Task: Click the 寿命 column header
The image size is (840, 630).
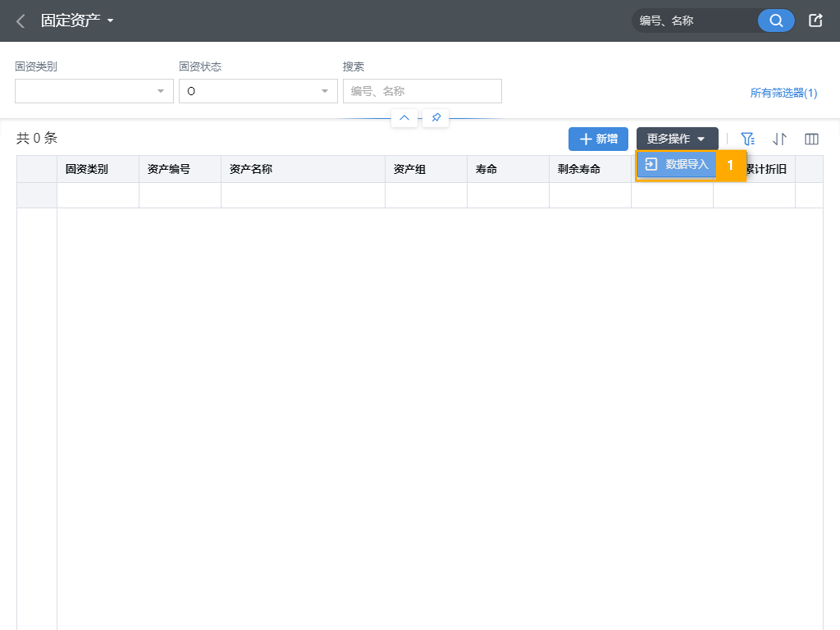Action: tap(508, 169)
